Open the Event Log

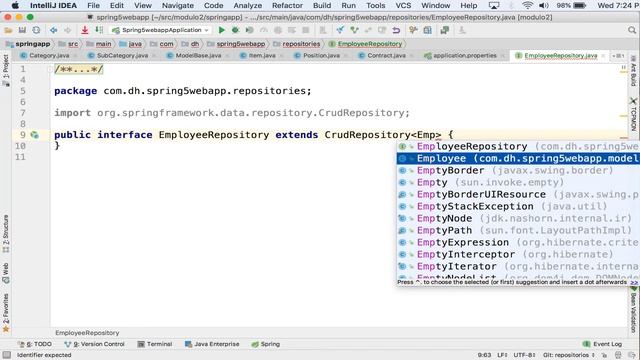(603, 344)
